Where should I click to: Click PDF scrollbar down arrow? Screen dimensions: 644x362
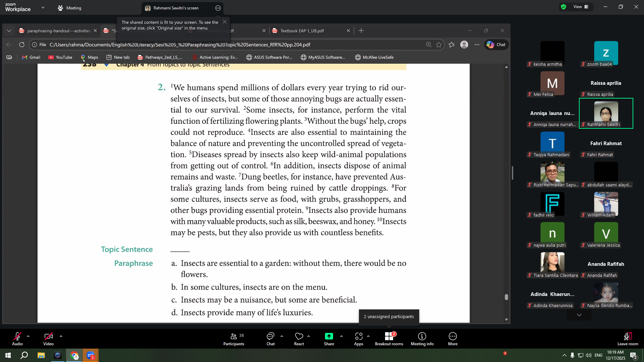point(506,320)
